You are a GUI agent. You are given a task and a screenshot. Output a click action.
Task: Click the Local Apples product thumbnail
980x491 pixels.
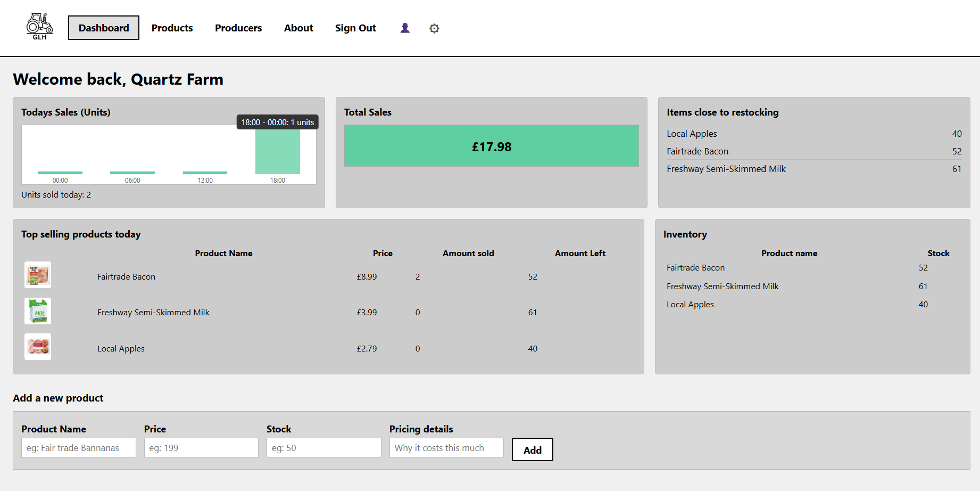point(38,347)
